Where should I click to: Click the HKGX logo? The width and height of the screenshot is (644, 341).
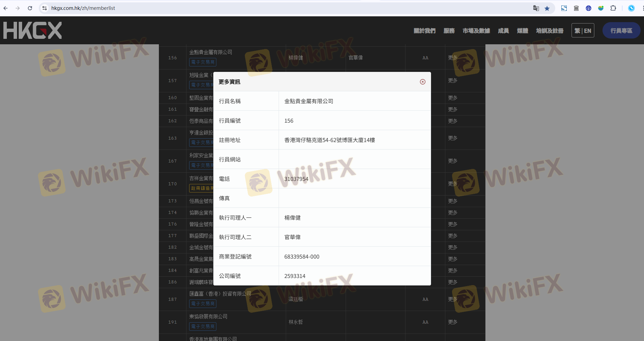click(33, 30)
